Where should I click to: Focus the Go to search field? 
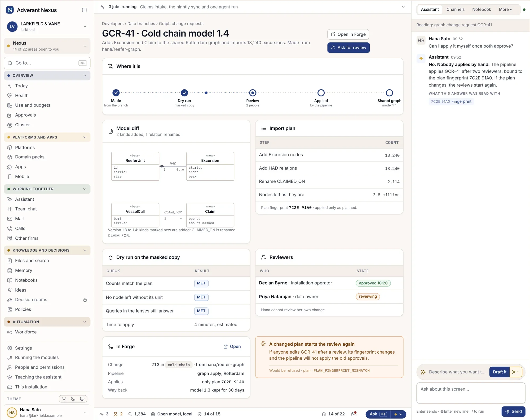[x=47, y=63]
